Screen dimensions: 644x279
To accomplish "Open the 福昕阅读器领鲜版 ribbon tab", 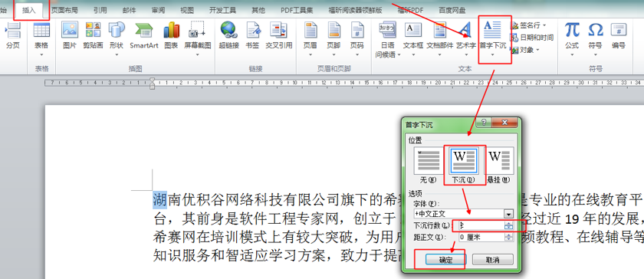I will pyautogui.click(x=355, y=10).
